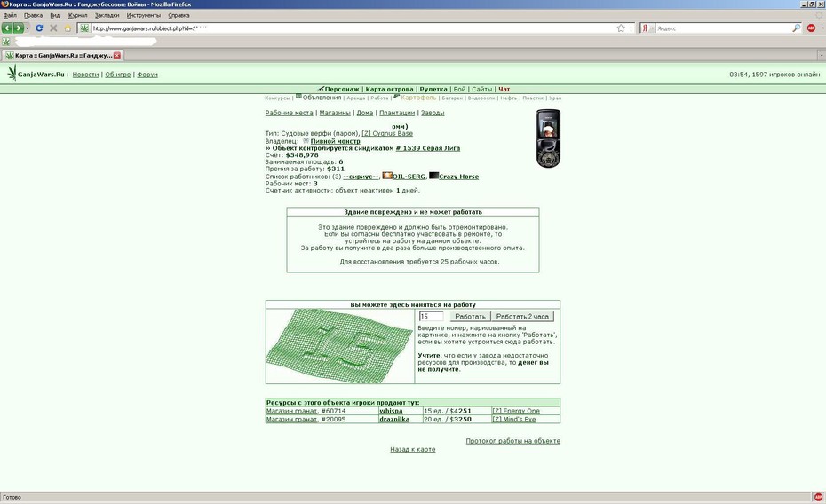
Task: Go back via Назад к карте link
Action: coord(412,449)
